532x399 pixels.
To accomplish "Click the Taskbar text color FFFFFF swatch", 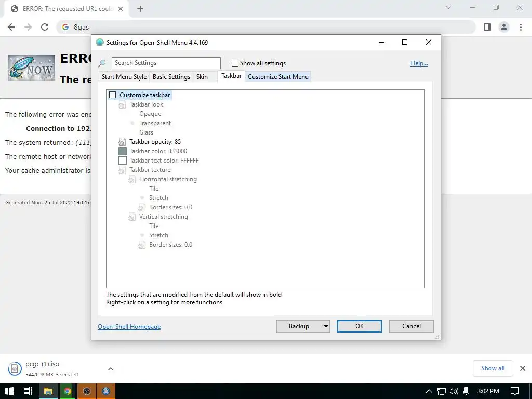I will pos(123,161).
